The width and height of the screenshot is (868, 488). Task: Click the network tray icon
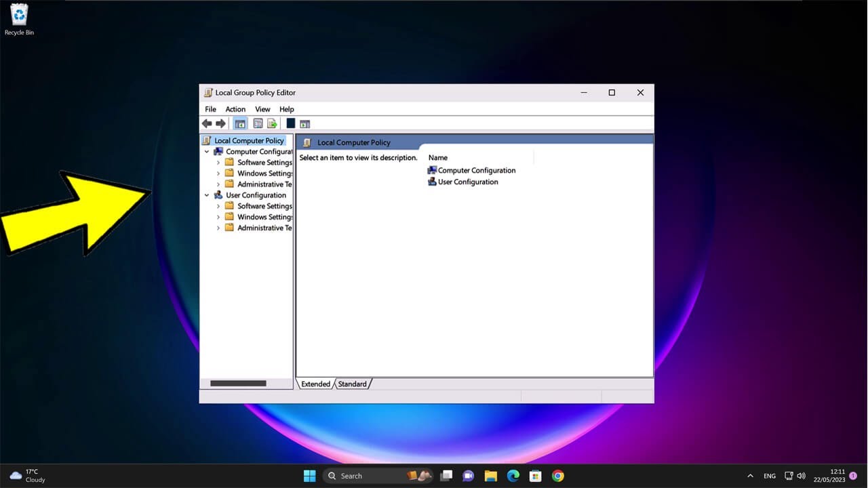click(x=789, y=476)
